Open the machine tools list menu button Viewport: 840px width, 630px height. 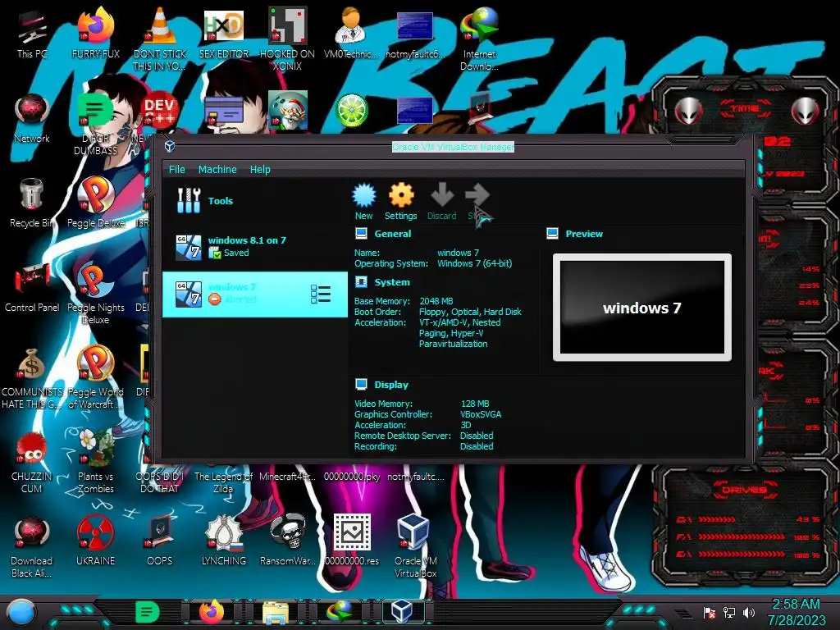(x=321, y=294)
